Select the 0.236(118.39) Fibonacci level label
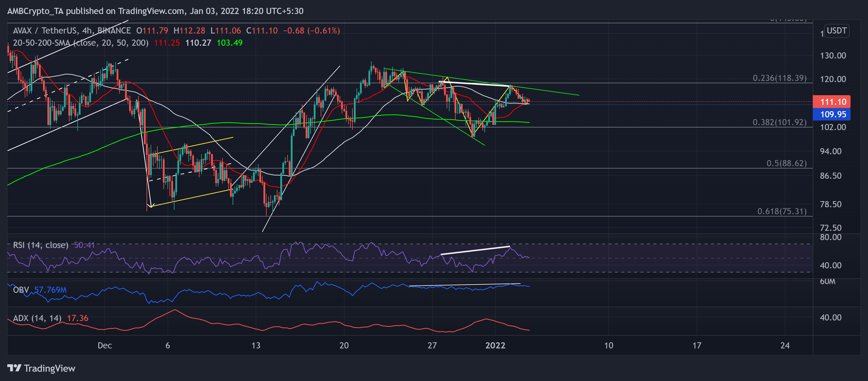This screenshot has width=868, height=381. pos(780,78)
